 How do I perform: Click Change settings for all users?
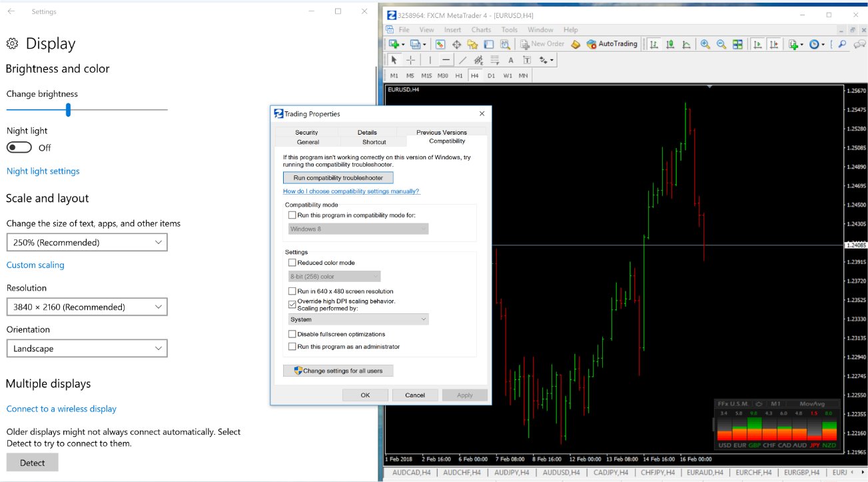pos(338,371)
